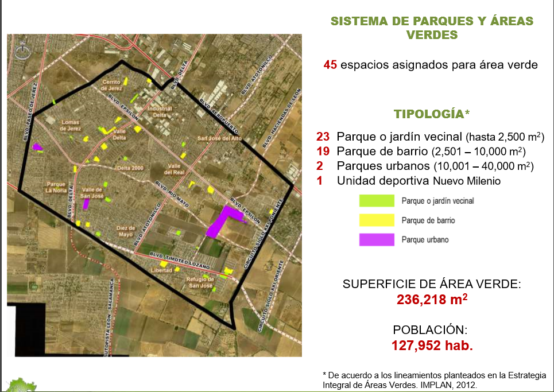Viewport: 554px width, 392px height.
Task: Click the '127,952 hab.' value
Action: tap(432, 346)
